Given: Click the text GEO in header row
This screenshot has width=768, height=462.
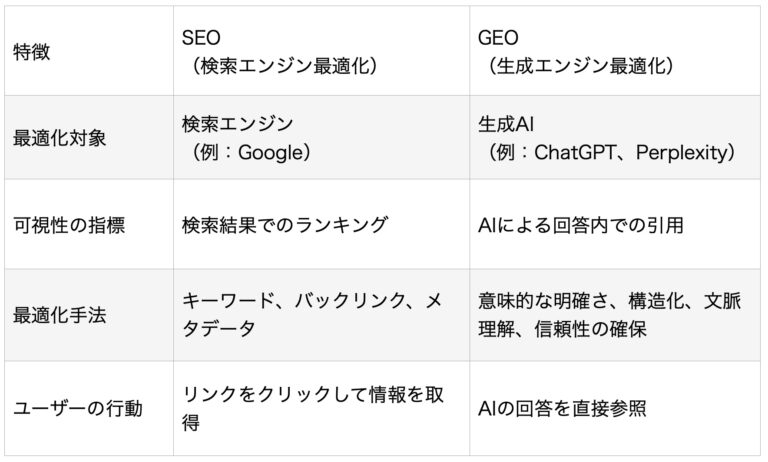Looking at the screenshot, I should coord(498,38).
